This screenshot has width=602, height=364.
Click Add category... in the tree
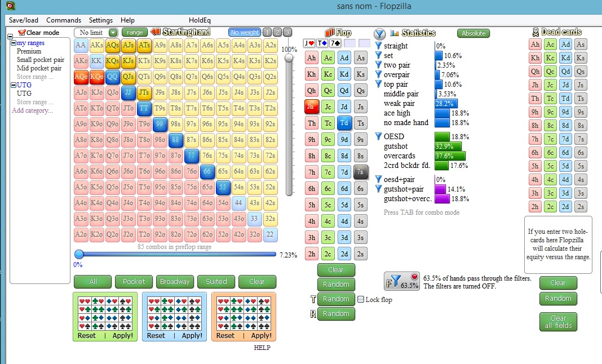coord(32,110)
